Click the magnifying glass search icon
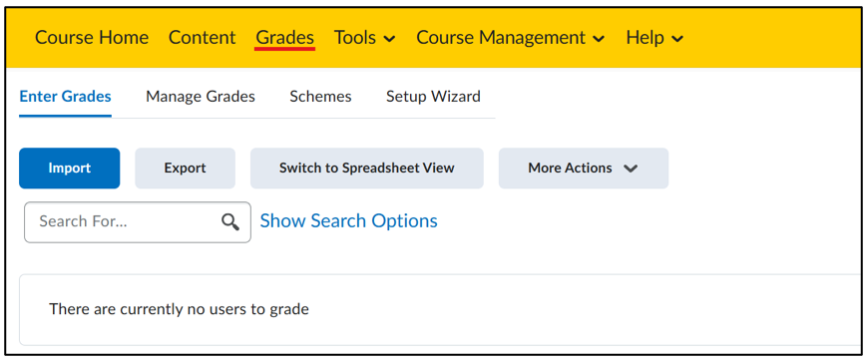868x360 pixels. point(230,221)
